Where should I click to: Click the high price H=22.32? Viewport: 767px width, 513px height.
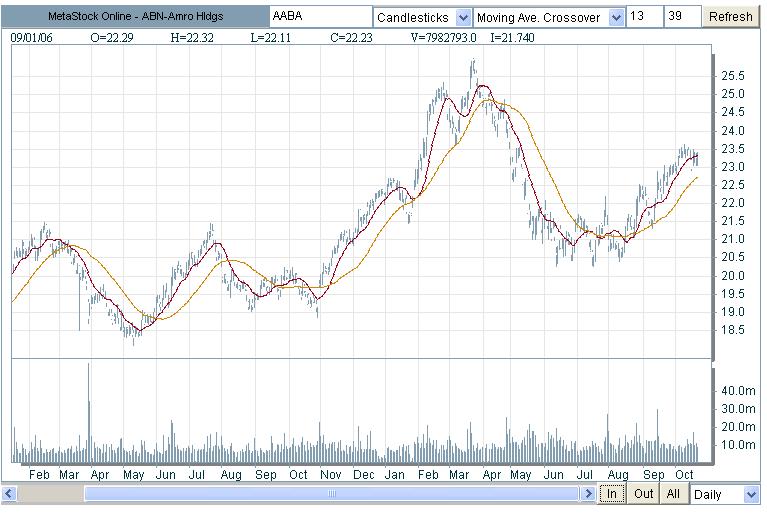[x=192, y=38]
